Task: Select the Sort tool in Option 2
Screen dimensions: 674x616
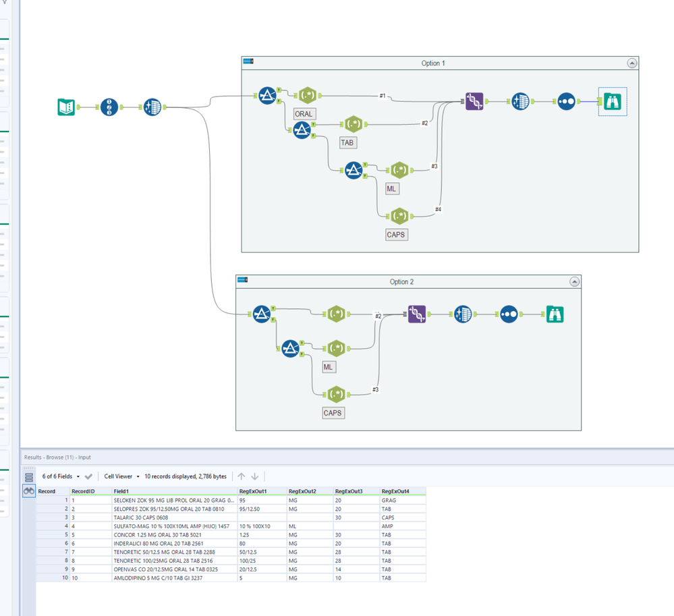Action: (x=509, y=314)
